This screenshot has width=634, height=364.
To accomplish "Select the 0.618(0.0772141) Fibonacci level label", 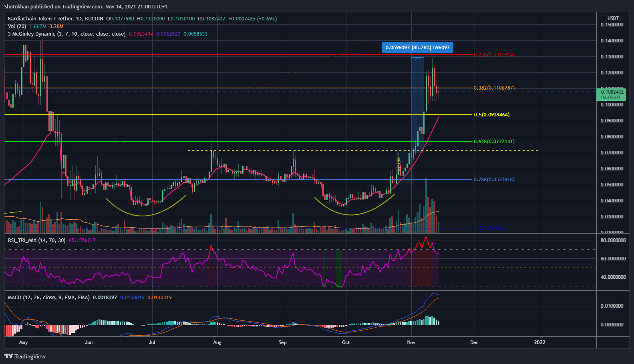I will click(494, 142).
